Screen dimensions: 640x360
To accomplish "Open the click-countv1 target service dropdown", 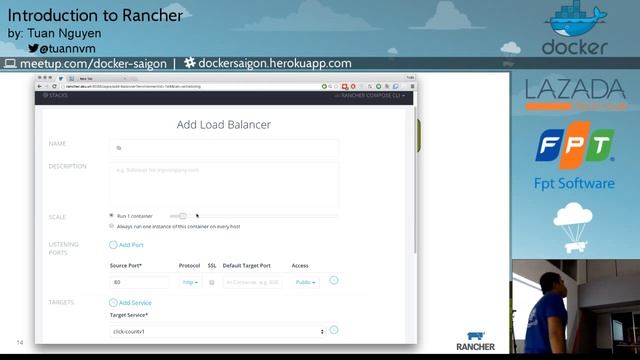I will pyautogui.click(x=217, y=331).
